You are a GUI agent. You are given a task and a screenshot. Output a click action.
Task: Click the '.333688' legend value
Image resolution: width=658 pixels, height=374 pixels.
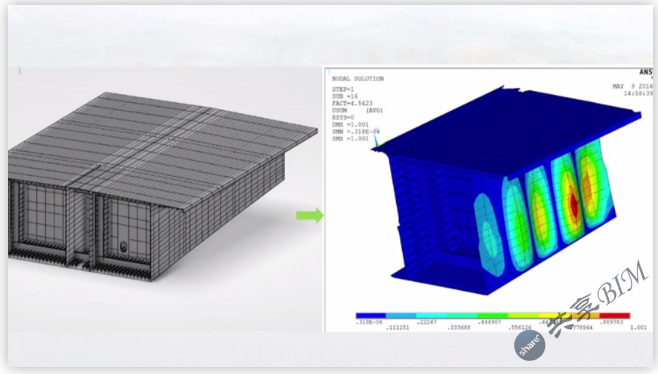coord(459,327)
